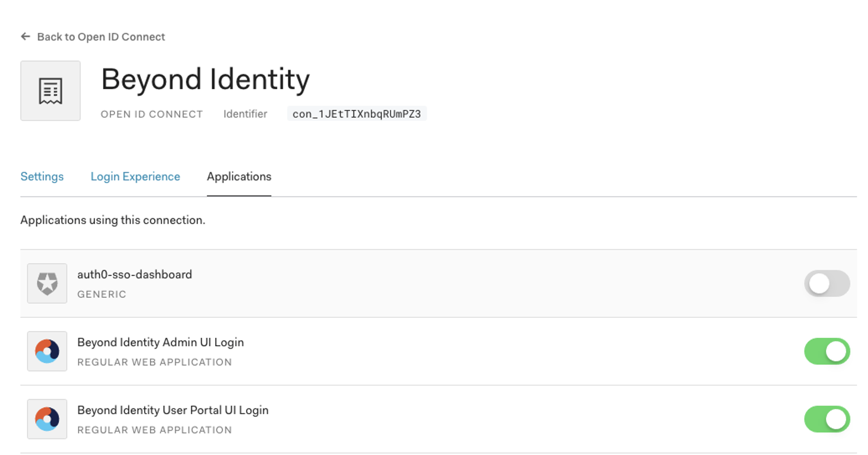Click the Identifier label
The height and width of the screenshot is (455, 868).
(x=245, y=114)
